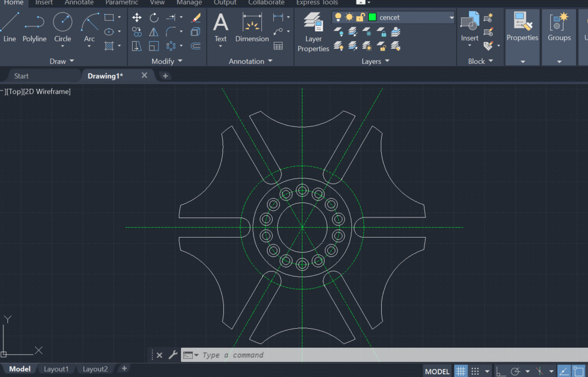
Task: Select the Multileader tool
Action: pyautogui.click(x=278, y=32)
